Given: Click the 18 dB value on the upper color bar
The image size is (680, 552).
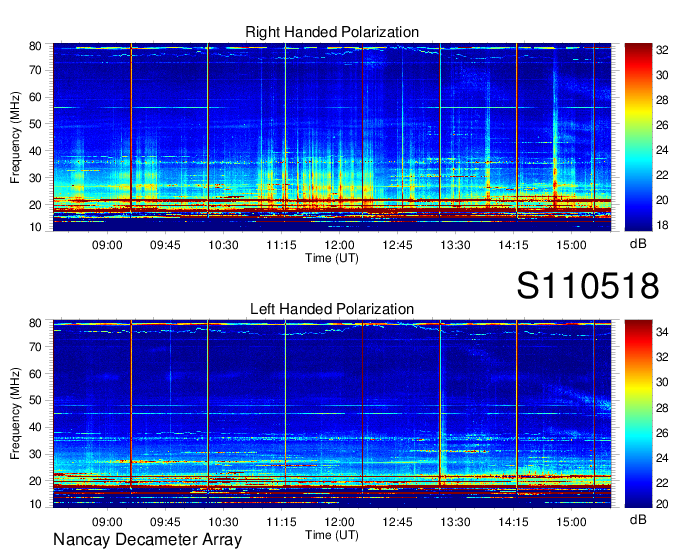Looking at the screenshot, I should pos(662,225).
